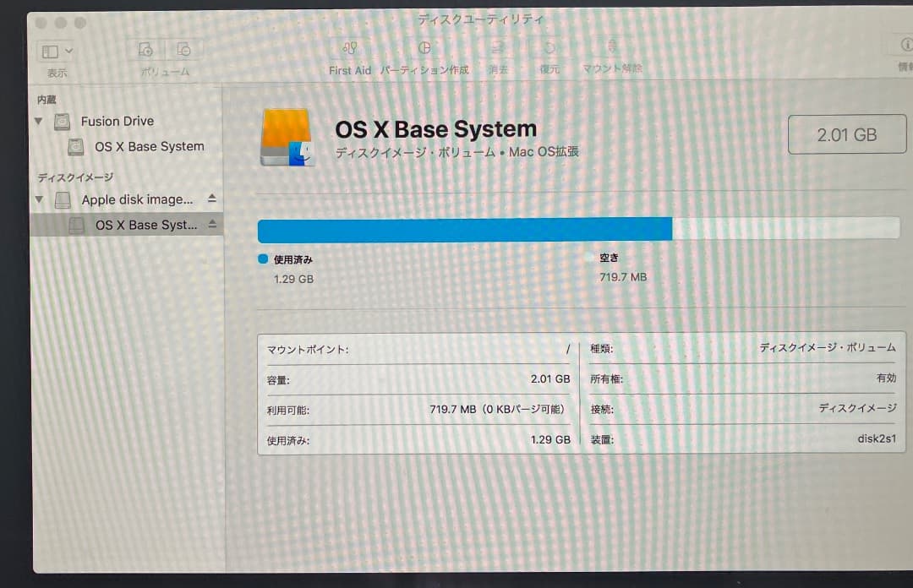Click the 使用済み legend dot
The image size is (913, 588).
[262, 259]
